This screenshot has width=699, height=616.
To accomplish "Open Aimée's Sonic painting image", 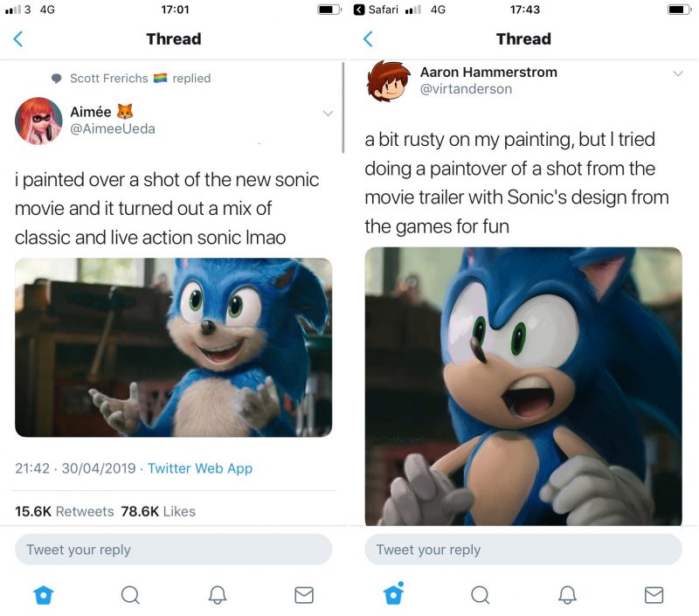I will click(x=173, y=347).
